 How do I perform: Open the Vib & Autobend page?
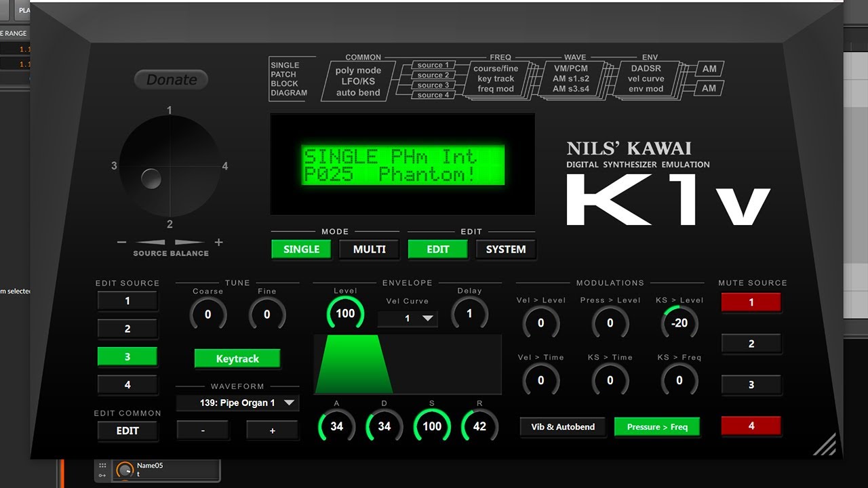coord(563,427)
